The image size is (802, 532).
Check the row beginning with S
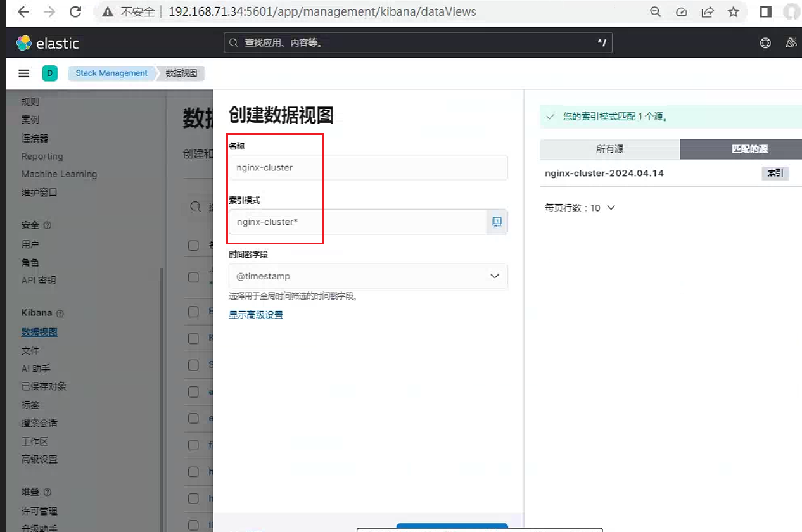(194, 365)
